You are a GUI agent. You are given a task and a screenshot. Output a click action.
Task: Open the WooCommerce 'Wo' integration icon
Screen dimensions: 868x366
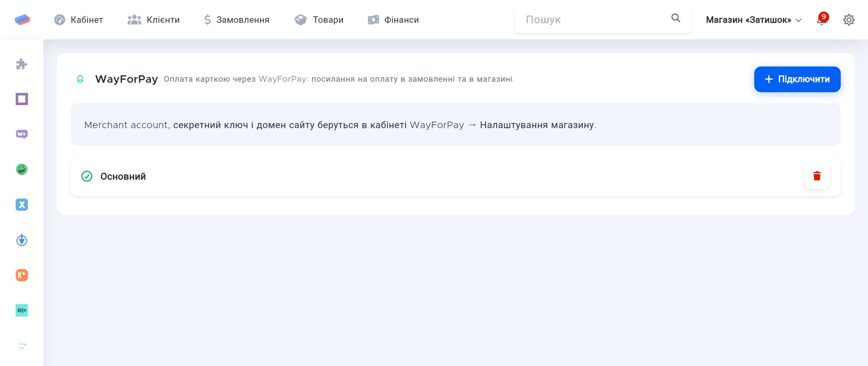point(22,134)
